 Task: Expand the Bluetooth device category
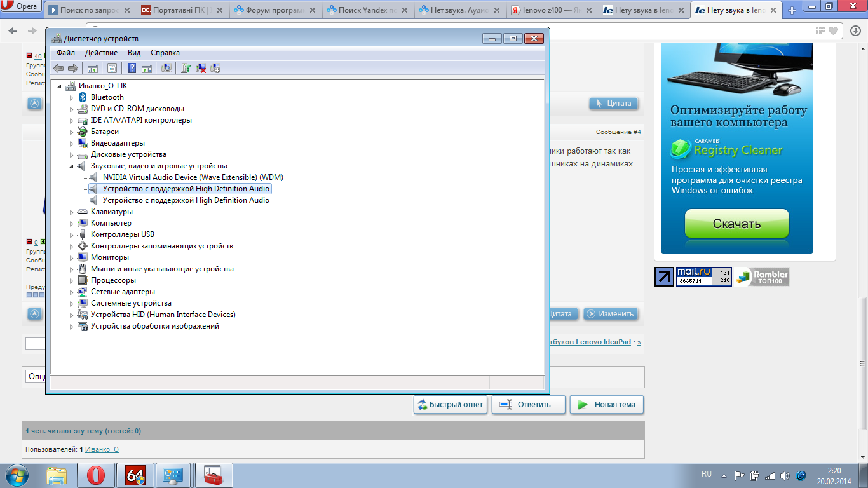tap(72, 98)
